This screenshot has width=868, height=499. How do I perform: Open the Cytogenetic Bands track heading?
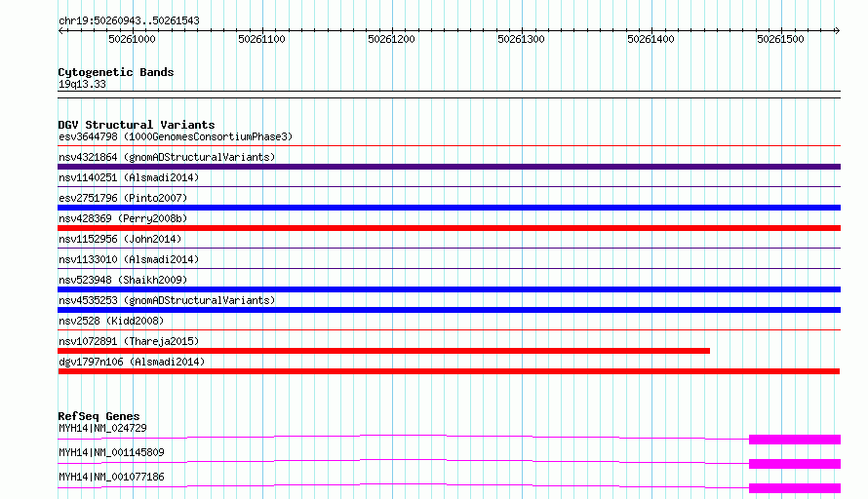coord(116,72)
